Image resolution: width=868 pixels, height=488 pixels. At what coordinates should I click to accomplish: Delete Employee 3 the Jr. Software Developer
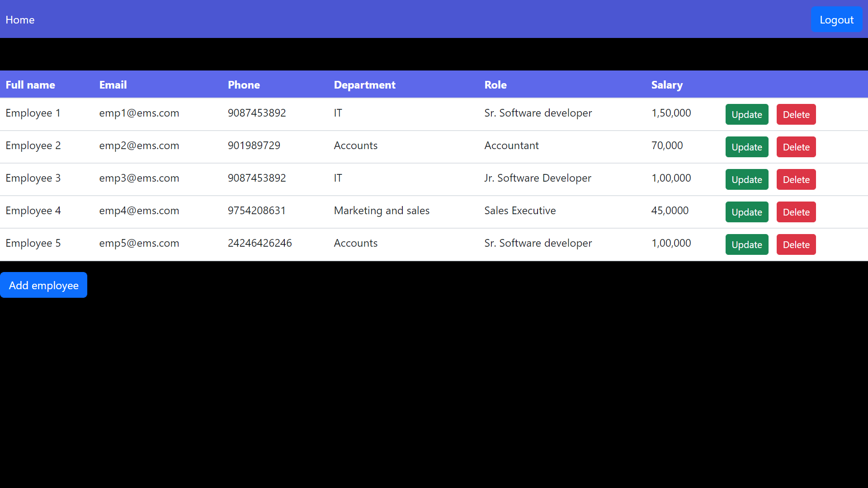coord(796,179)
